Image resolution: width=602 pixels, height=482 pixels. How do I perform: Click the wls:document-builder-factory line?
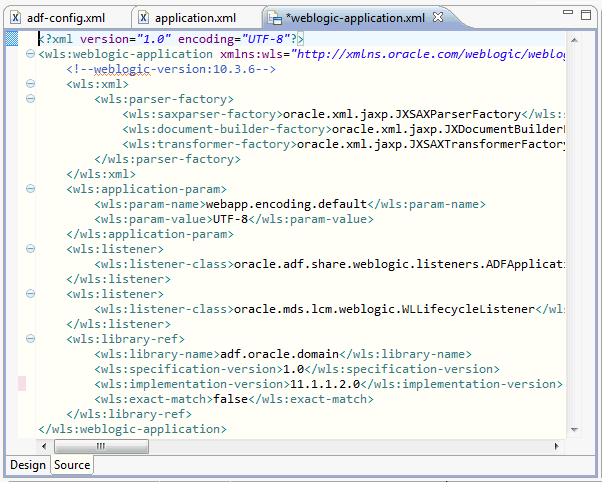pos(344,129)
